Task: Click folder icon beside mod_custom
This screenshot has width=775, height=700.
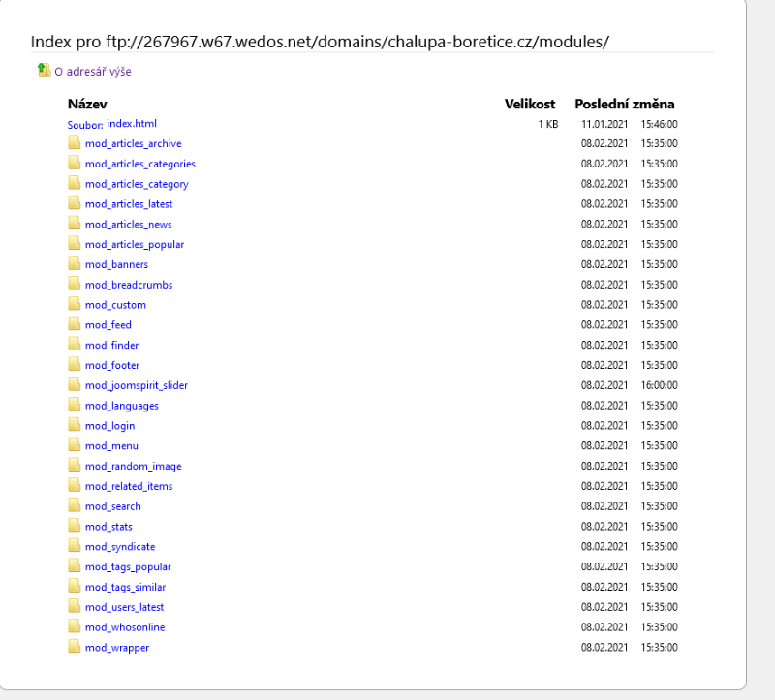Action: click(x=75, y=304)
